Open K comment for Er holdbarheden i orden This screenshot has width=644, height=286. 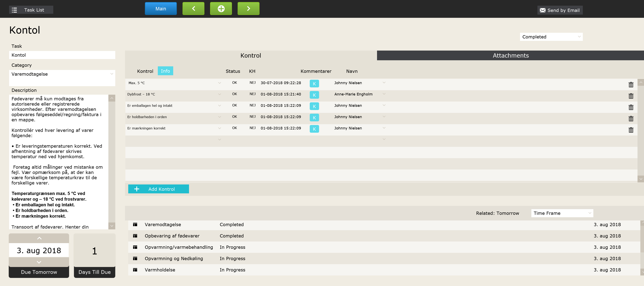[x=314, y=118]
